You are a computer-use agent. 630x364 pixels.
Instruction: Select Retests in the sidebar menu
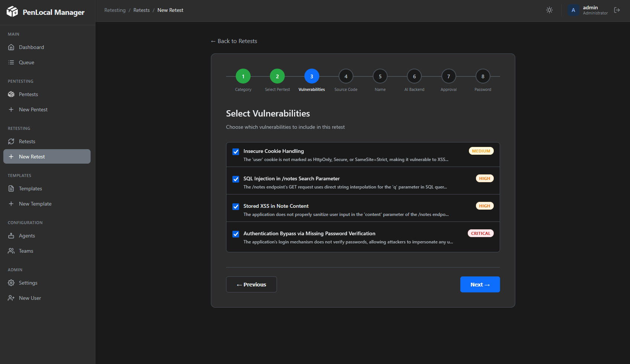27,141
